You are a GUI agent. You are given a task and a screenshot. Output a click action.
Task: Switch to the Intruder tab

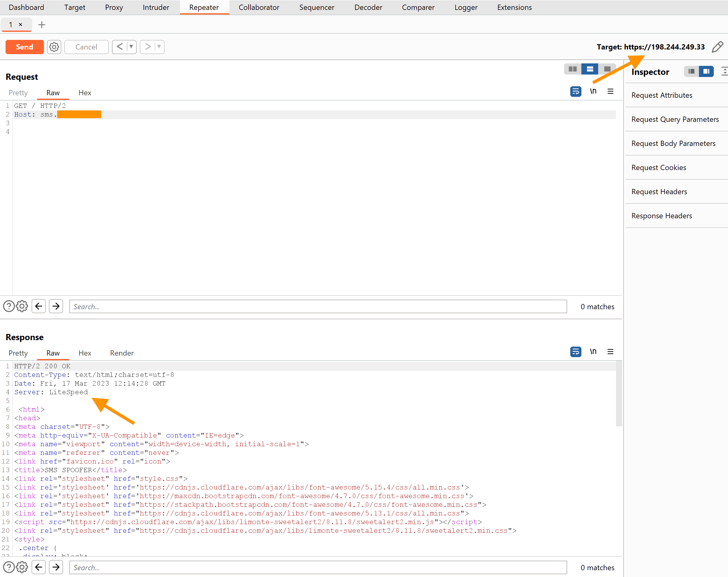(156, 7)
